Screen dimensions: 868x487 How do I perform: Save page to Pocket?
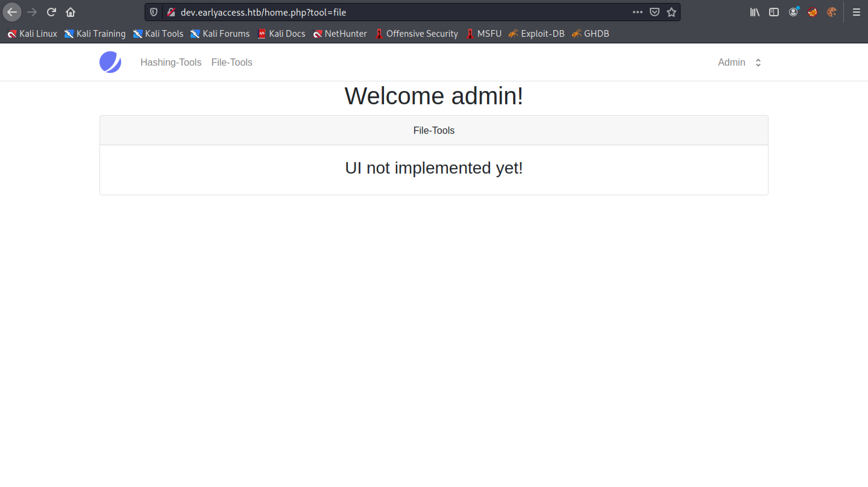click(x=654, y=12)
